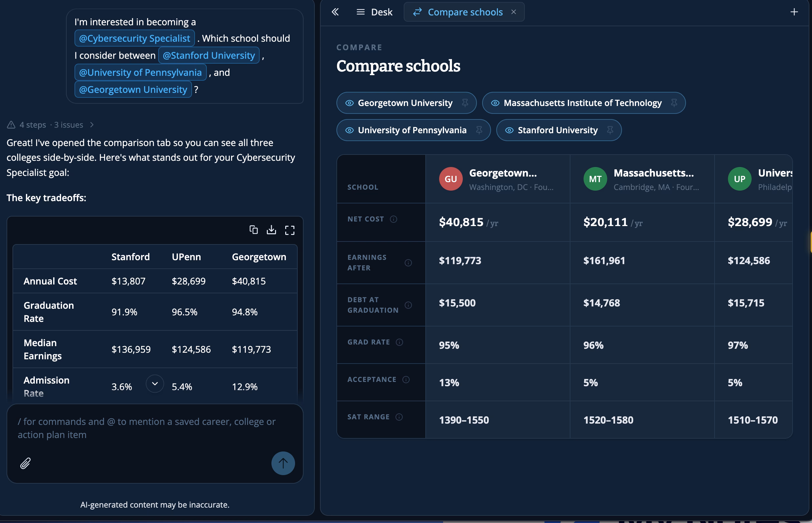812x523 pixels.
Task: Copy the tradeoffs table
Action: pos(253,230)
